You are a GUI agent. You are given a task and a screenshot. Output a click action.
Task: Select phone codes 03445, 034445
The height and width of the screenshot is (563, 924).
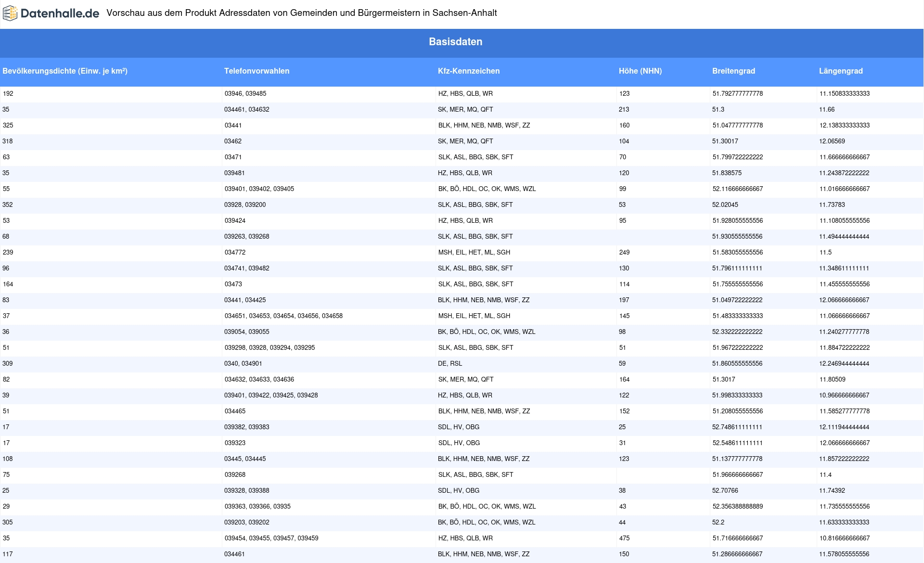tap(245, 459)
